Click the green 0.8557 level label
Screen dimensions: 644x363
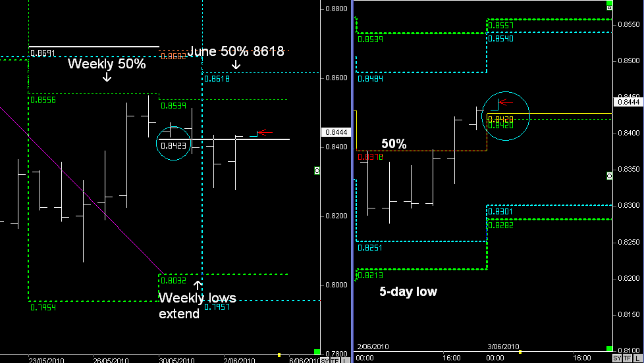(501, 26)
